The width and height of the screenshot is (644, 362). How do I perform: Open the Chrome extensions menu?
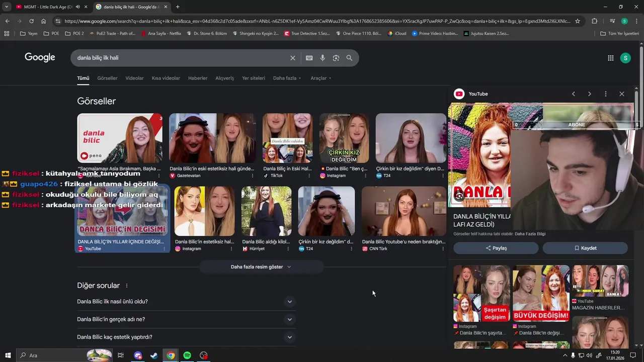click(x=595, y=21)
